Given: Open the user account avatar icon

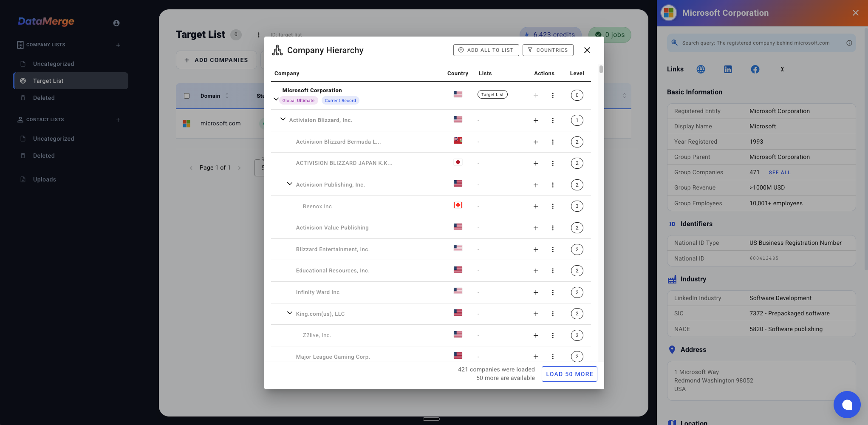Looking at the screenshot, I should (116, 23).
